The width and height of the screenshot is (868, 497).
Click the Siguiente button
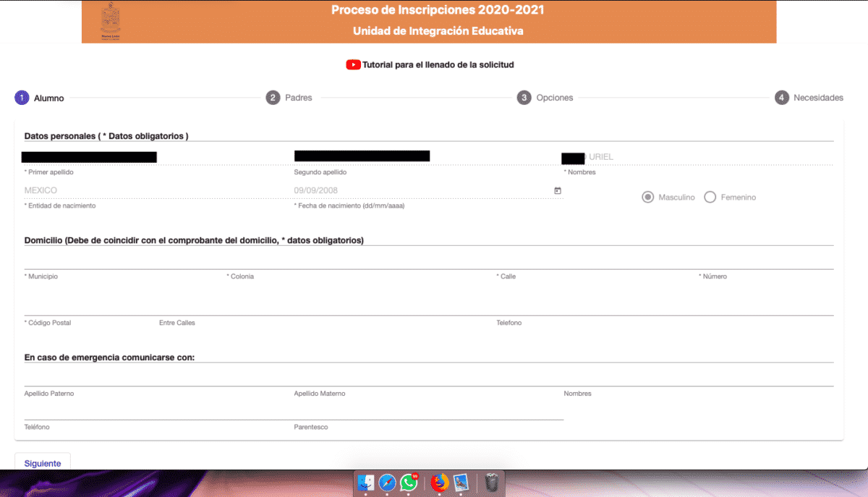[42, 463]
